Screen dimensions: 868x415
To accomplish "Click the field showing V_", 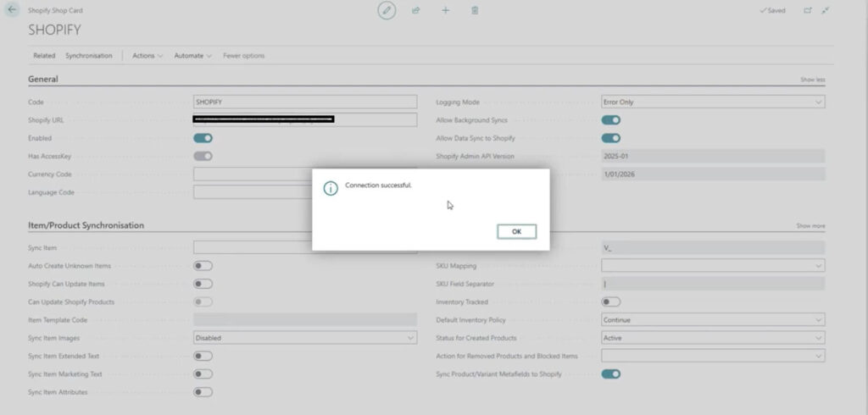I will (713, 248).
